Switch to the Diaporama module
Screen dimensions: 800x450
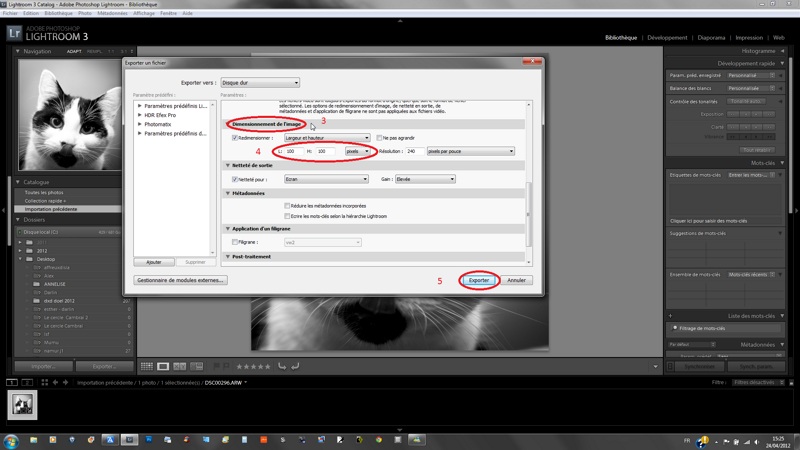[x=711, y=38]
